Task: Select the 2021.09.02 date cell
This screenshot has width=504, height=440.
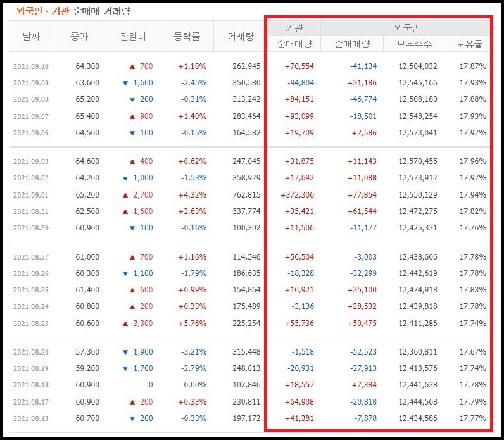Action: click(x=31, y=178)
